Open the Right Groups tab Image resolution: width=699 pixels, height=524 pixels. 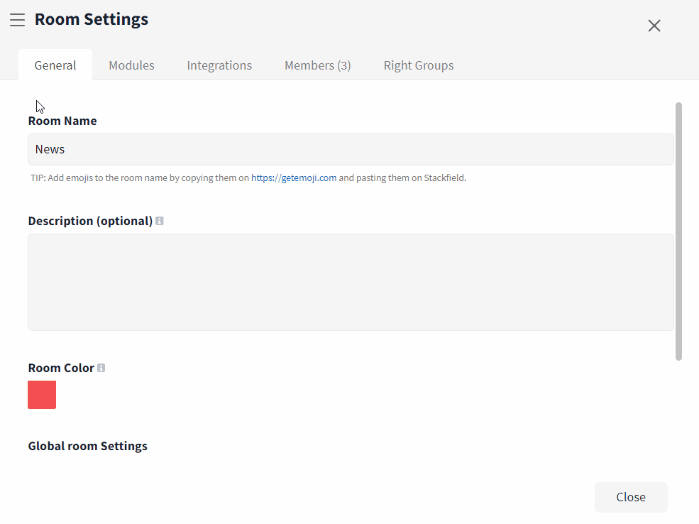click(x=419, y=66)
